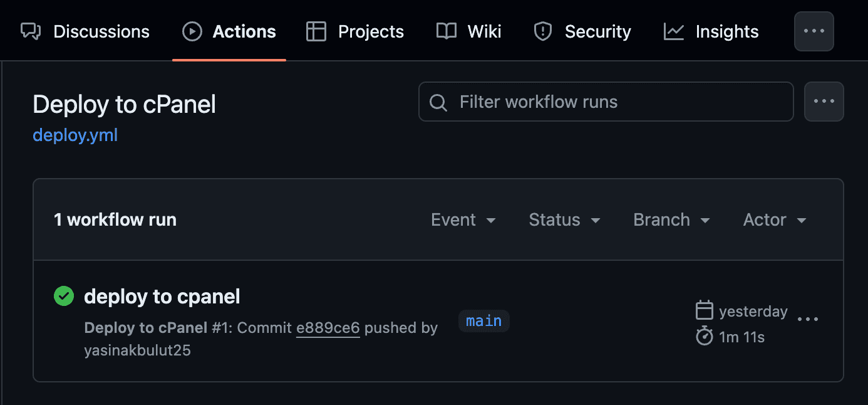
Task: Click the Security shield icon
Action: point(542,31)
